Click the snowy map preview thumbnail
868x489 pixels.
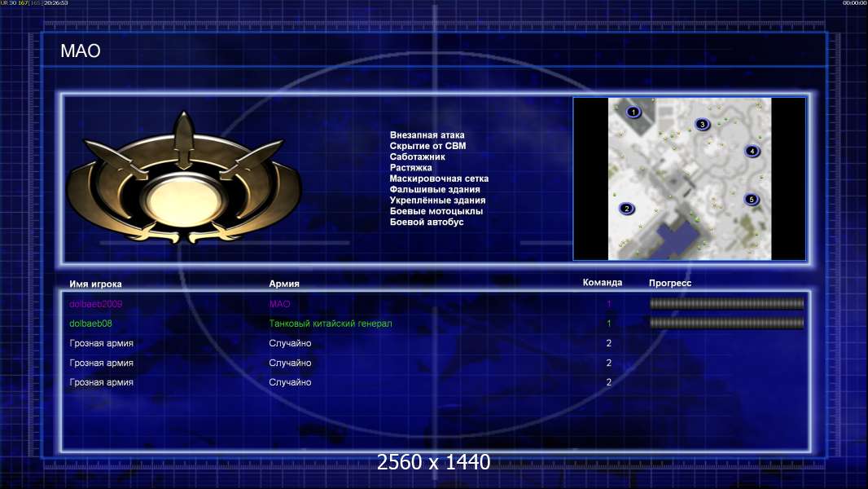(689, 178)
